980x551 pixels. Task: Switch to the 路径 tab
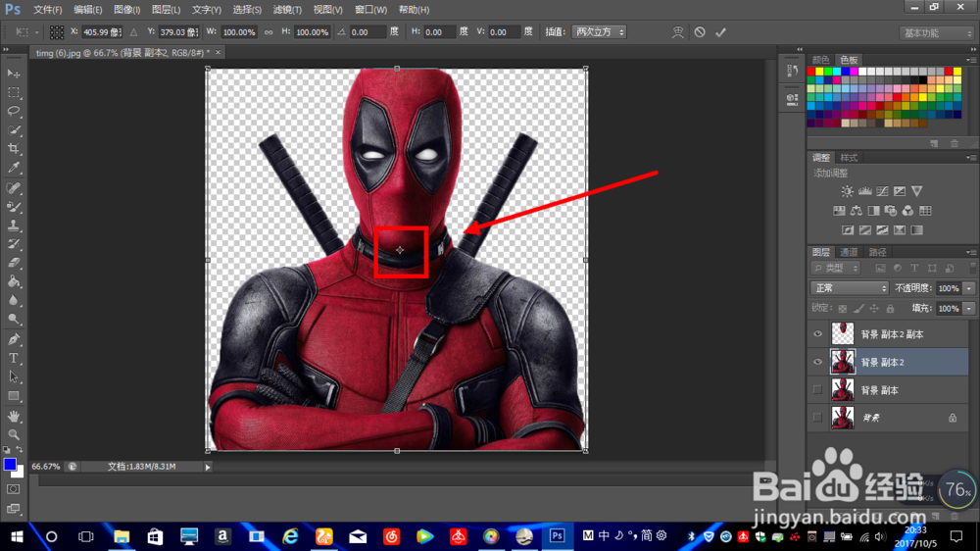[877, 252]
